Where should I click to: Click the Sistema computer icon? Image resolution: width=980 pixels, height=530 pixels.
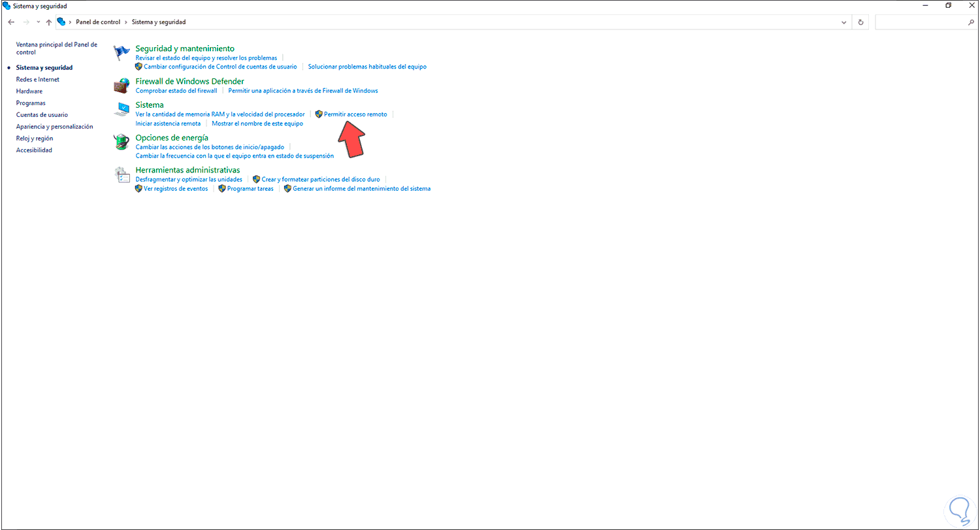[122, 109]
